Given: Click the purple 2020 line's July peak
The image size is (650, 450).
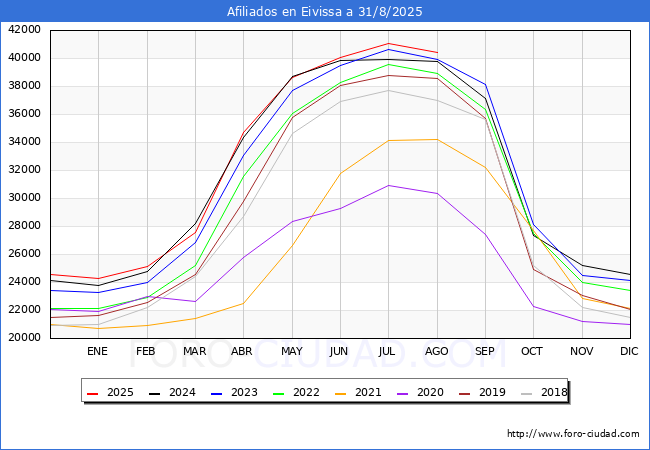Looking at the screenshot, I should pyautogui.click(x=388, y=186).
